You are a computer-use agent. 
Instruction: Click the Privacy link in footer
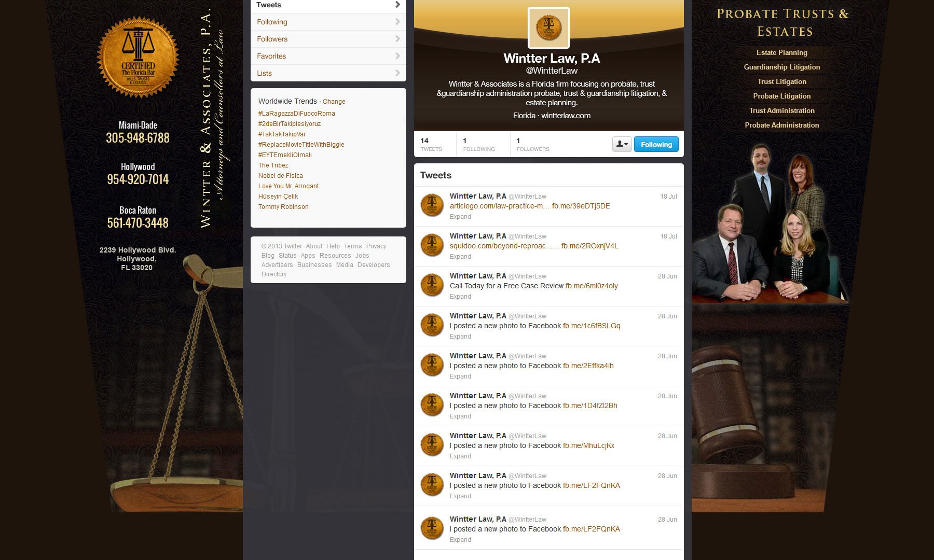coord(376,246)
